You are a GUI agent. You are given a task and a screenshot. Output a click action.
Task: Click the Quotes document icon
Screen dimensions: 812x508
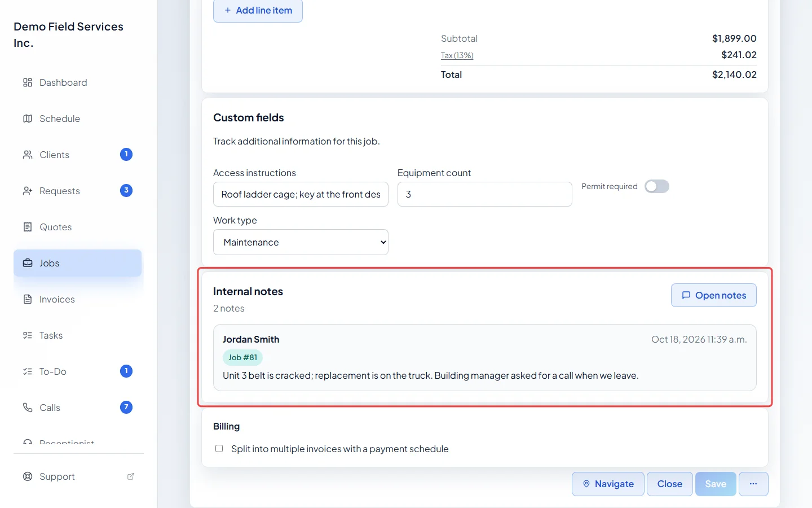(x=28, y=227)
